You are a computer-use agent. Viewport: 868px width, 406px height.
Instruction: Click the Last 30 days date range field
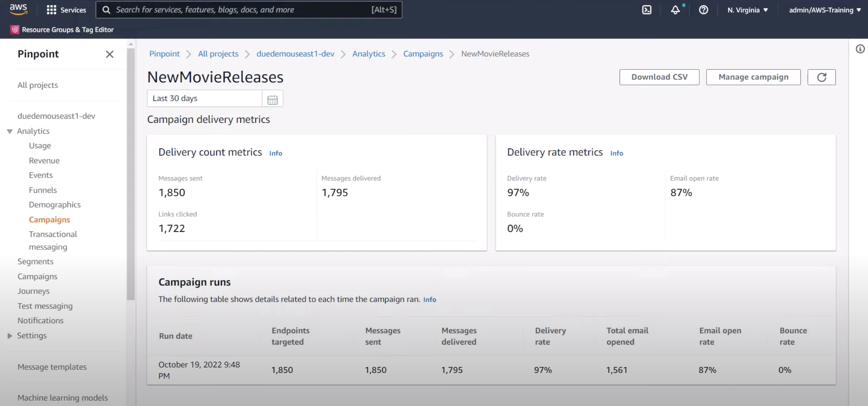point(204,98)
